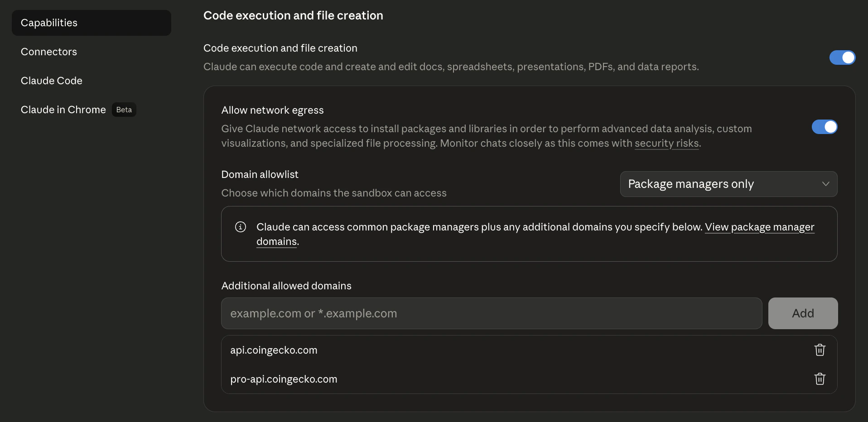Remove pro-api.coingecko.com using its trash icon

click(x=820, y=379)
